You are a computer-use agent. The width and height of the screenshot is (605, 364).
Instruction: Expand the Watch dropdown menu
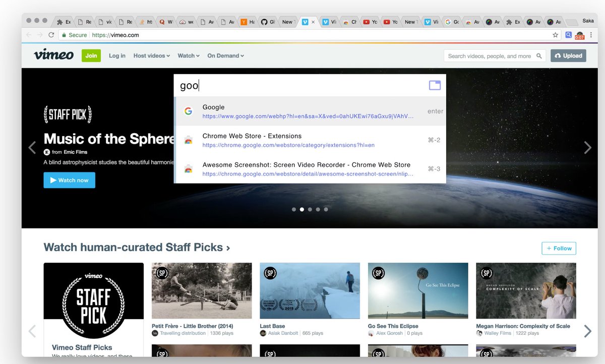(x=189, y=55)
